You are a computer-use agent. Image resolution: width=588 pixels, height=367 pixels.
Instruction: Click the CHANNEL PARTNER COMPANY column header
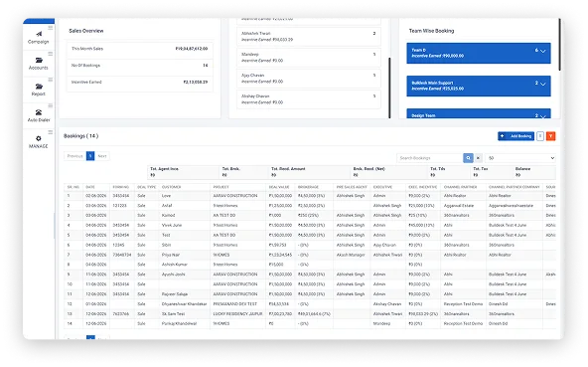pyautogui.click(x=514, y=187)
